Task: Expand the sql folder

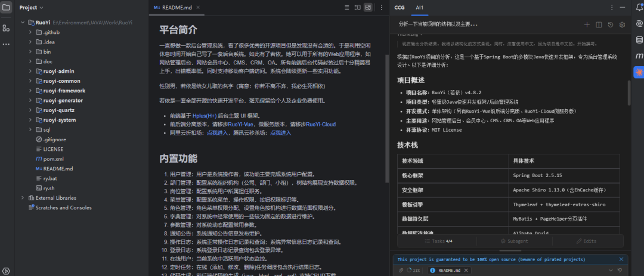Action: pos(30,130)
